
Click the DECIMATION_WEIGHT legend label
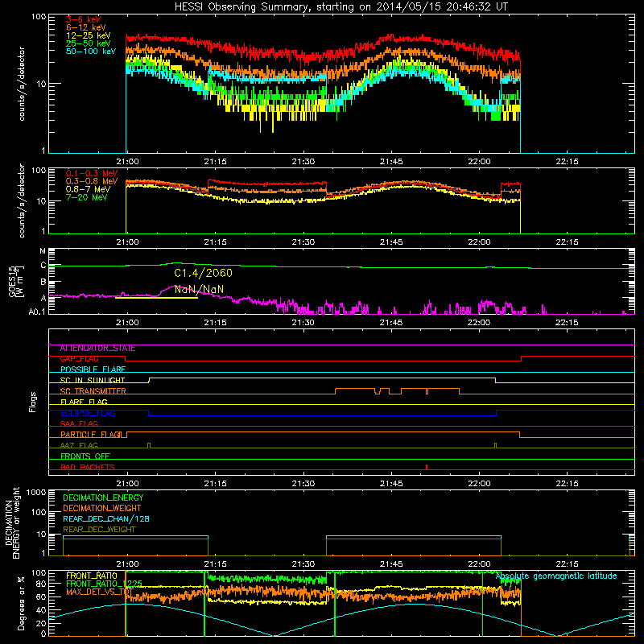pyautogui.click(x=102, y=508)
